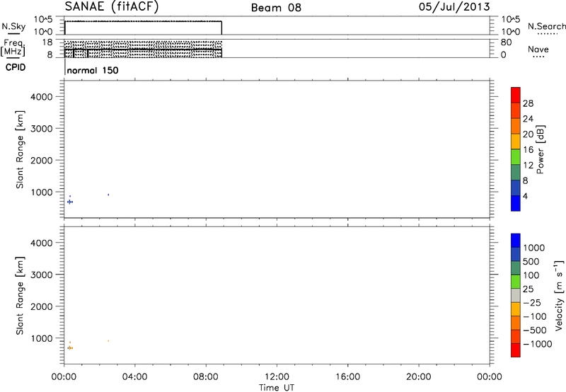Image resolution: width=566 pixels, height=392 pixels.
Task: Click the isolated blue point near 02:30 in power panel
Action: [x=108, y=195]
